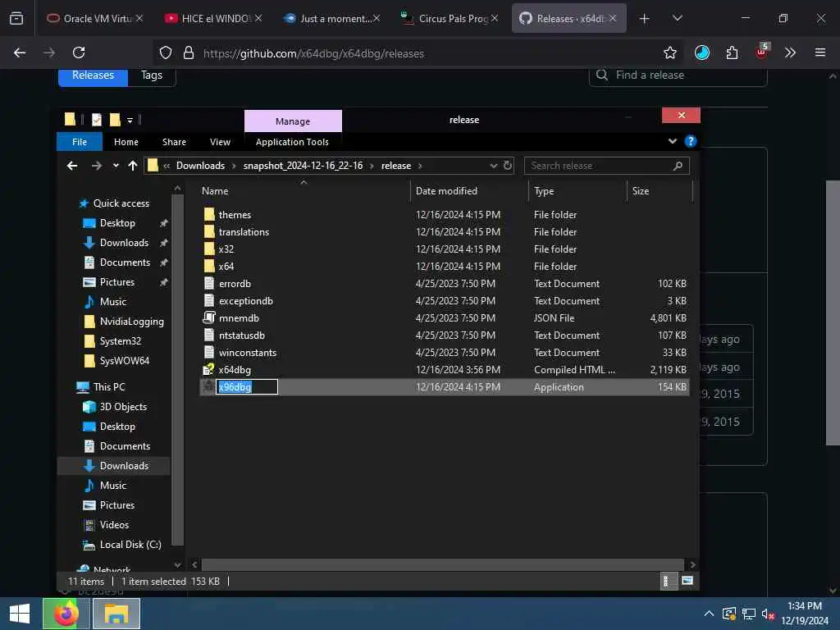840x630 pixels.
Task: Expand the Downloads breadcrumb chevron
Action: coord(234,166)
